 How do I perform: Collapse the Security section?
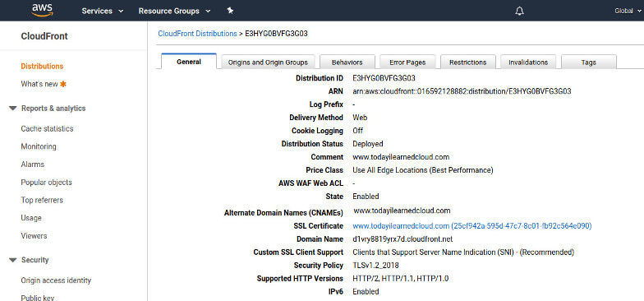[x=13, y=260]
